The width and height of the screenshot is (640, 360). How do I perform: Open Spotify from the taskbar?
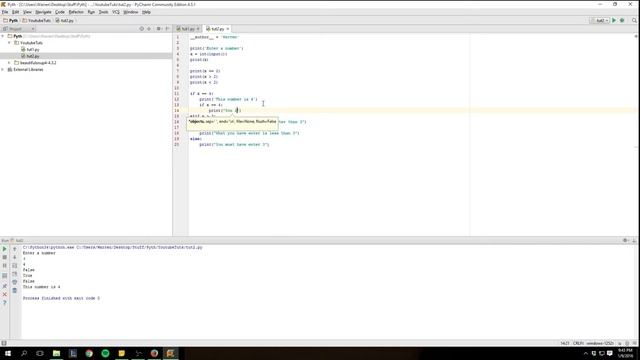(105, 353)
